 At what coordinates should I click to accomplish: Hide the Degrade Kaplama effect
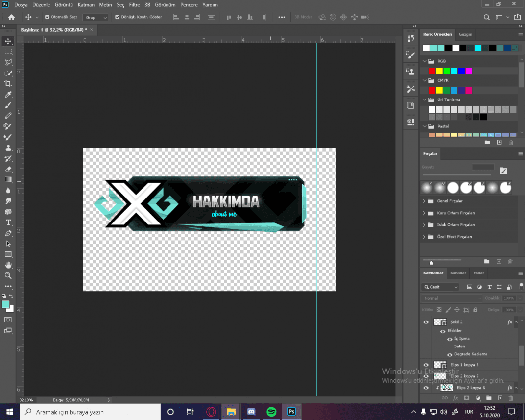click(450, 355)
